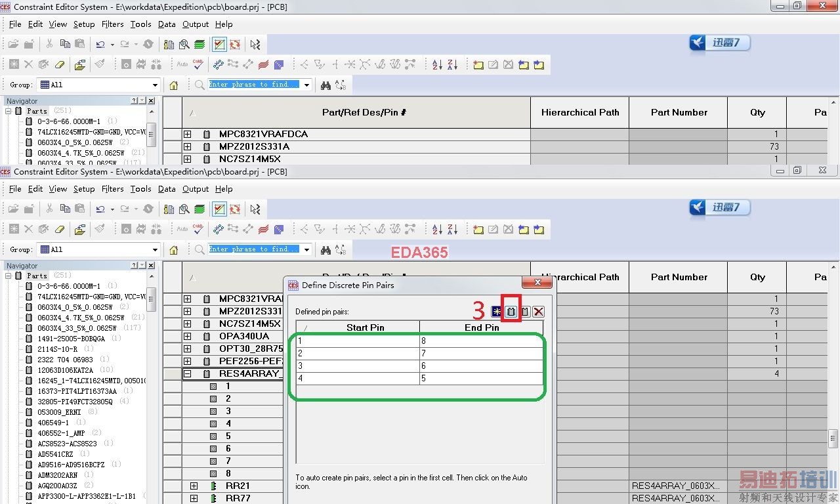Click Start Pin column header in dialog
The image size is (840, 504).
coord(358,327)
